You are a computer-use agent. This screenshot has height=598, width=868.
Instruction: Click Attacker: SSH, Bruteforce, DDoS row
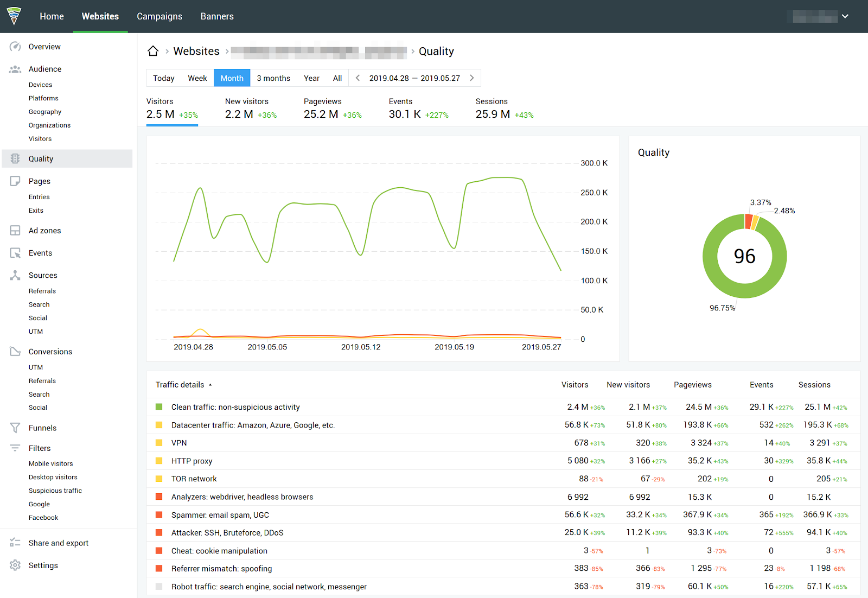503,532
